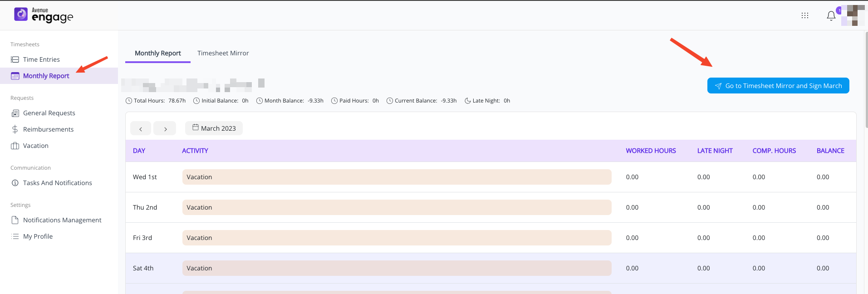Click Current Balance value -9.33h

click(x=449, y=101)
